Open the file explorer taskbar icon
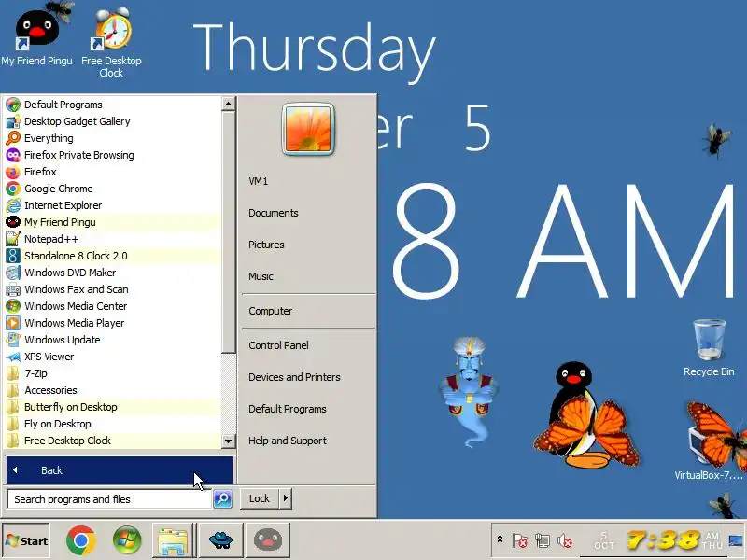Viewport: 747px width, 560px height. tap(173, 540)
